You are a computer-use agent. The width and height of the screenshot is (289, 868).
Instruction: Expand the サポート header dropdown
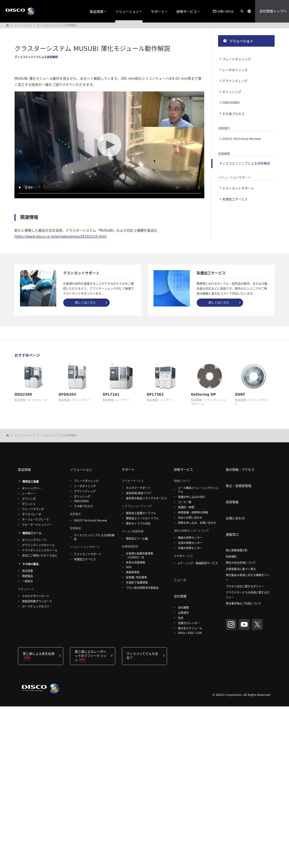(x=159, y=11)
